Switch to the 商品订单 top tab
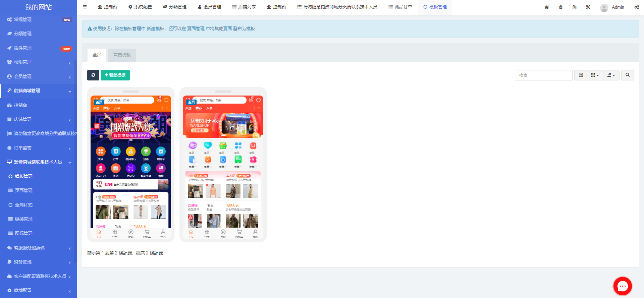 click(x=400, y=7)
